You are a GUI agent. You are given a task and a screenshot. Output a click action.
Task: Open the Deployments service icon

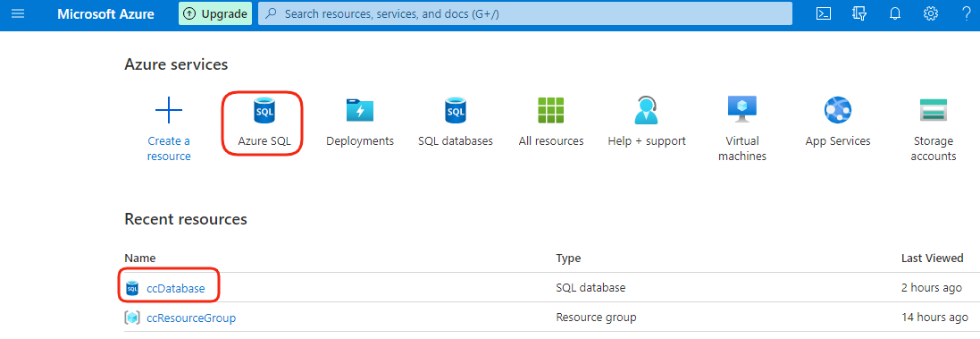[x=360, y=111]
